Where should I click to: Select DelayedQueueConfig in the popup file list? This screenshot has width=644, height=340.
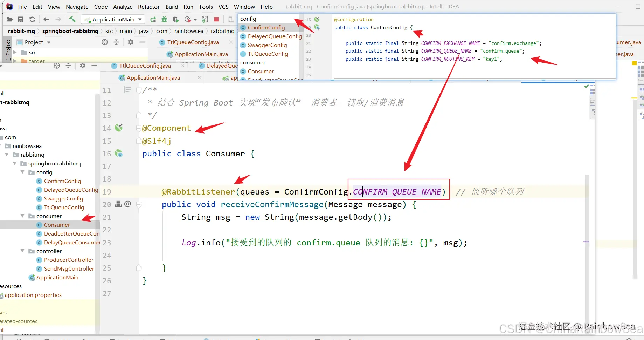(x=271, y=36)
